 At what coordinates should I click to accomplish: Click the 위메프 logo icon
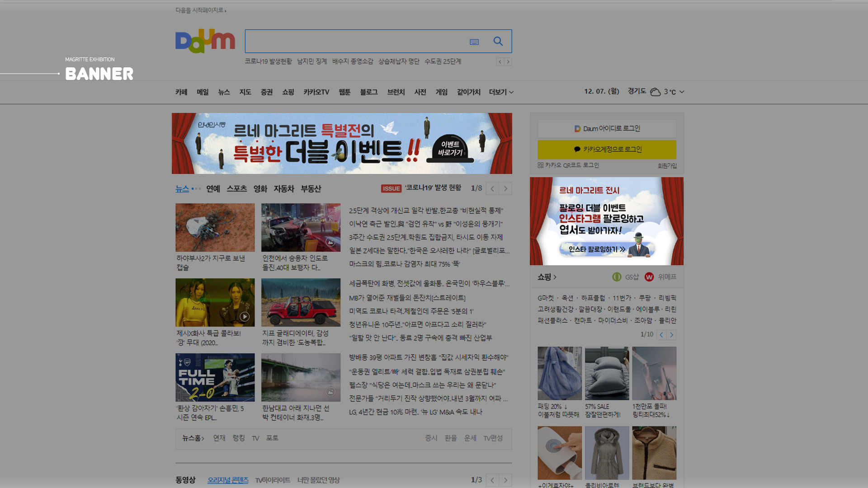click(x=649, y=277)
